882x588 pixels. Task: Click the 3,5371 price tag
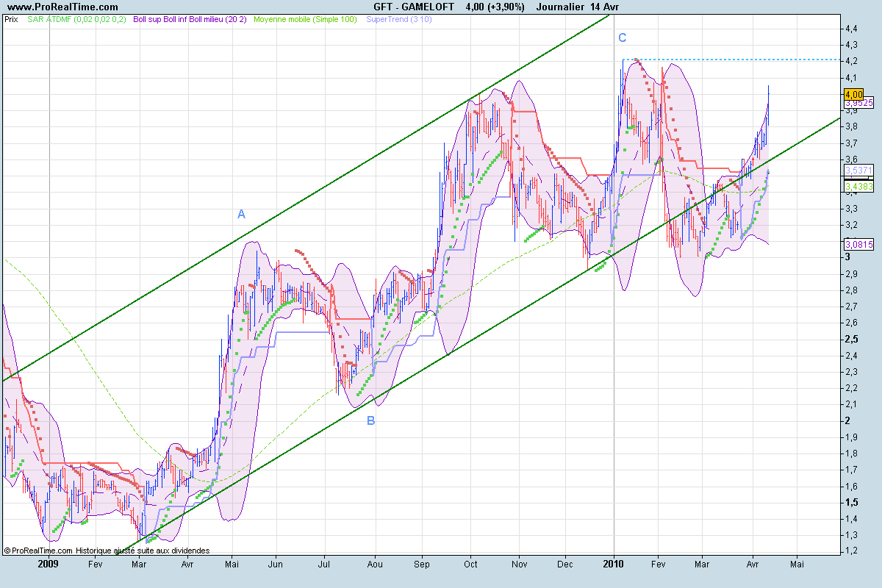pos(858,170)
